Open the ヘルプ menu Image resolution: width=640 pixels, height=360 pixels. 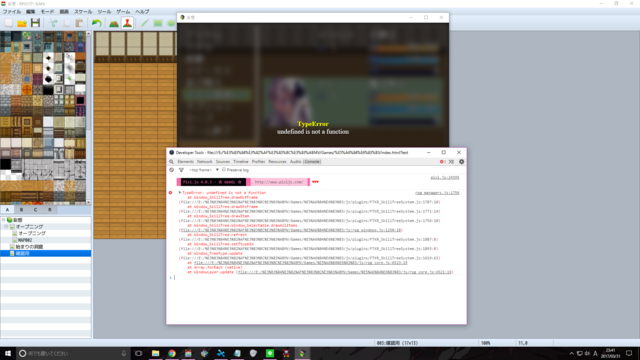142,12
